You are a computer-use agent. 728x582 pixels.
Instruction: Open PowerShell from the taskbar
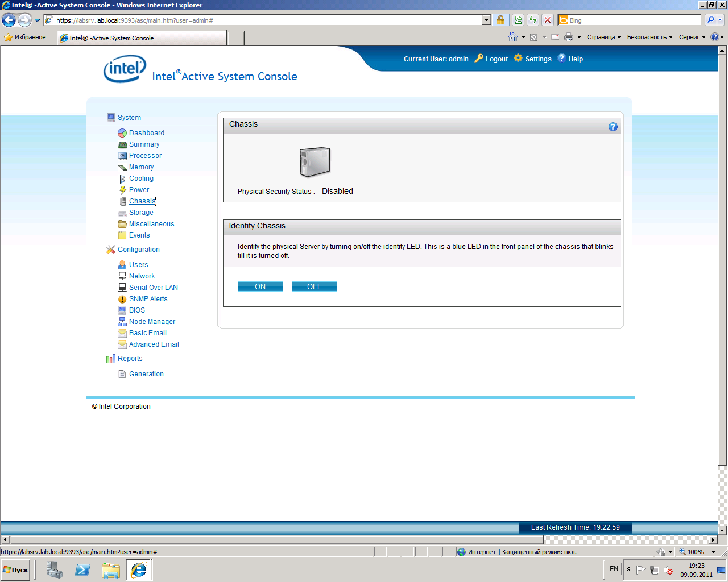[x=82, y=569]
